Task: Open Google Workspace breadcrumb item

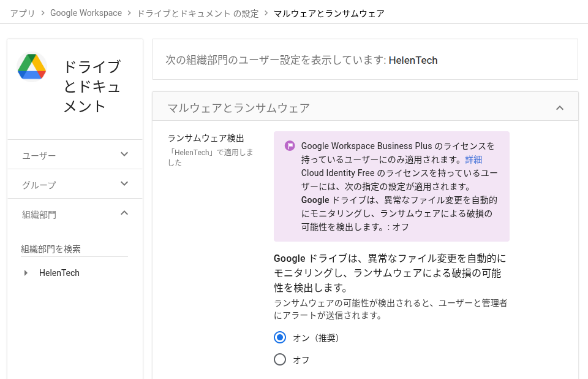Action: tap(86, 13)
